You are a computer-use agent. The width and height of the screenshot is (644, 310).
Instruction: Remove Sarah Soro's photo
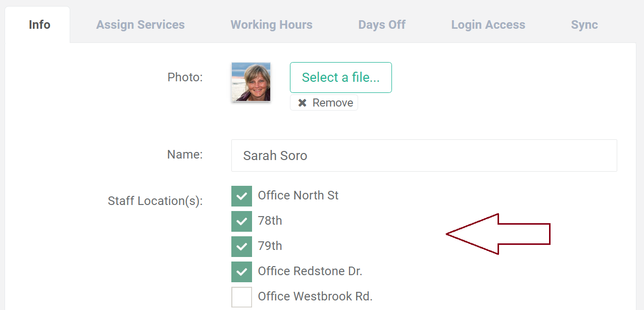(324, 102)
